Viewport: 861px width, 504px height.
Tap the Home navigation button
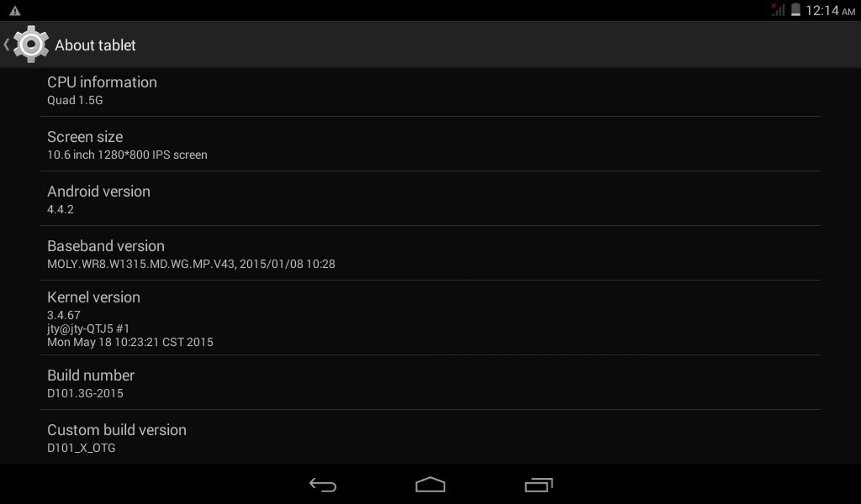tap(430, 484)
